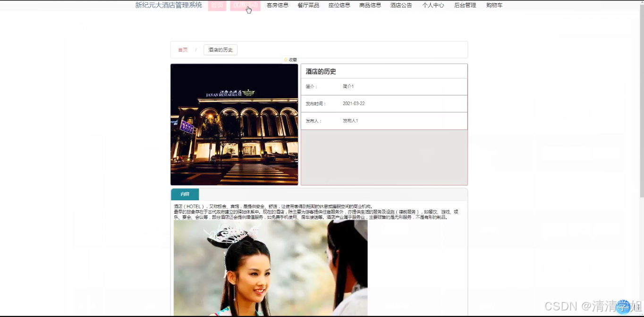Expand 客房信息 room information menu
The height and width of the screenshot is (317, 644).
point(277,5)
